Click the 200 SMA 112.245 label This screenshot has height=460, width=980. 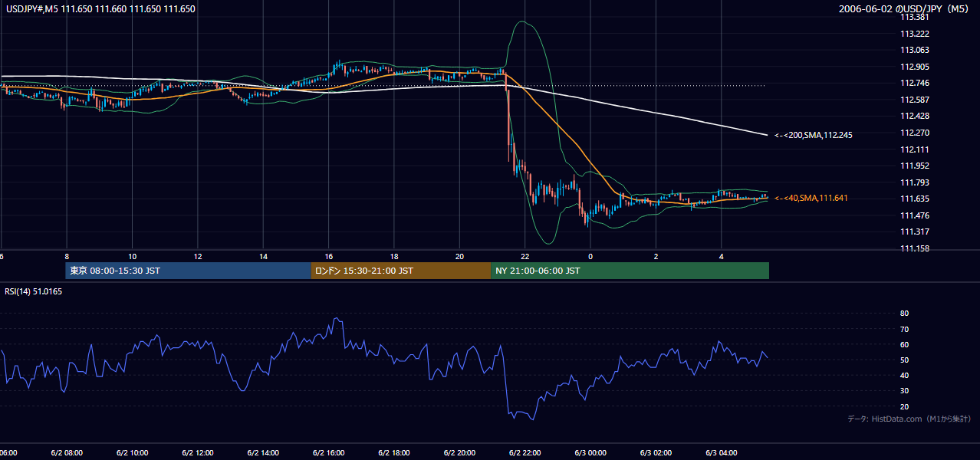pyautogui.click(x=814, y=135)
